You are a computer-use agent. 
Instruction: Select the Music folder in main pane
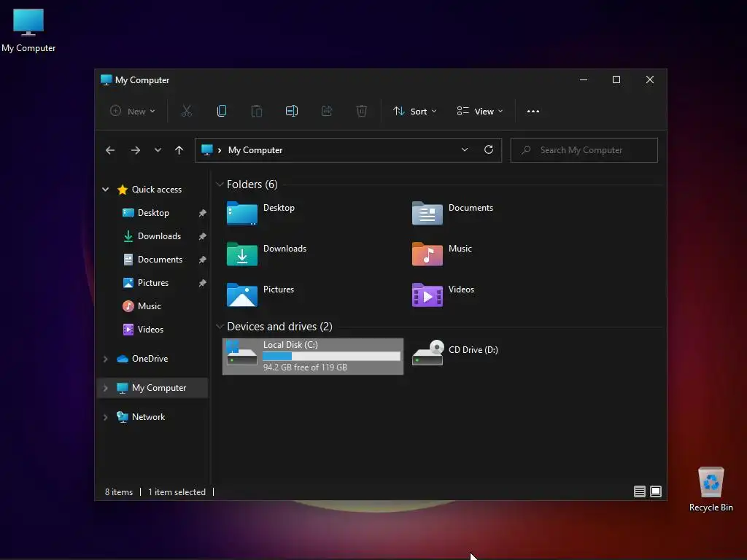pos(441,254)
